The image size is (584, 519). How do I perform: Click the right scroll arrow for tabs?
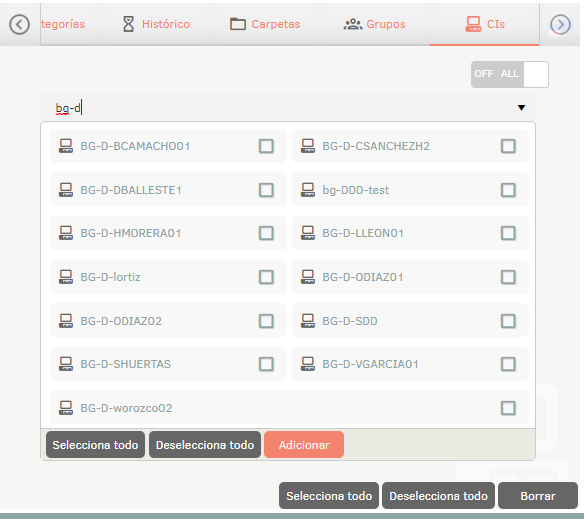(560, 25)
